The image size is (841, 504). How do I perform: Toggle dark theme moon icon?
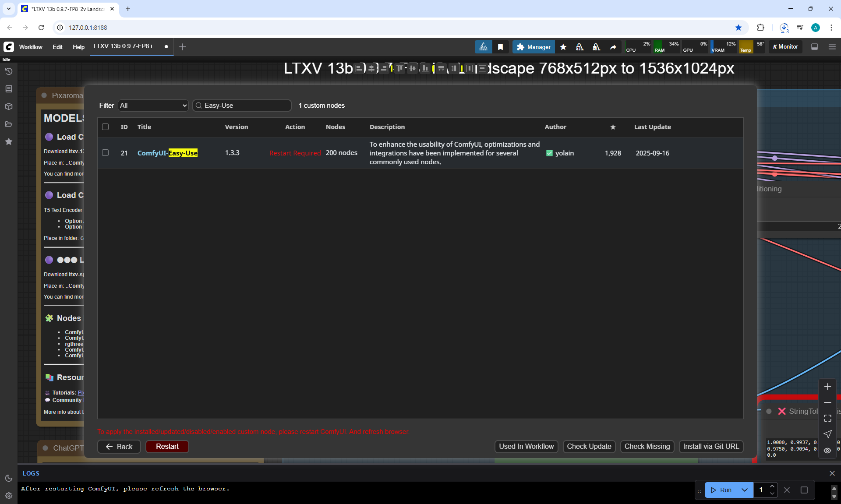[x=8, y=478]
